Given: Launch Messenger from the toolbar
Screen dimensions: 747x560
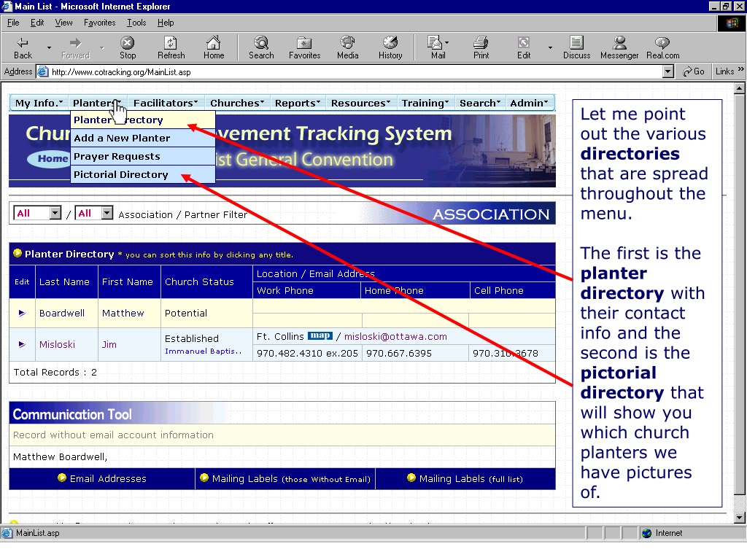Looking at the screenshot, I should (x=619, y=47).
